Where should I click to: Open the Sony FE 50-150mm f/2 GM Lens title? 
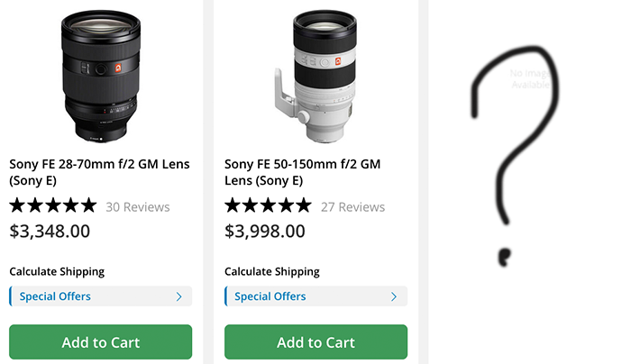(x=303, y=172)
